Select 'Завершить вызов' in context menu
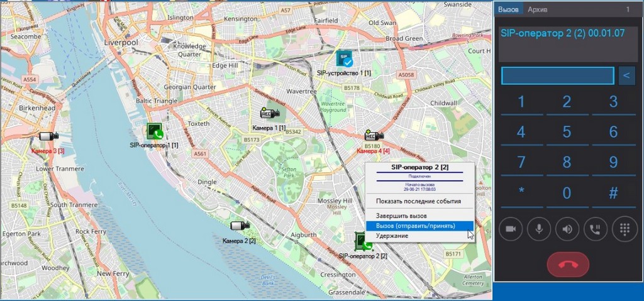The width and height of the screenshot is (644, 301). click(x=402, y=216)
